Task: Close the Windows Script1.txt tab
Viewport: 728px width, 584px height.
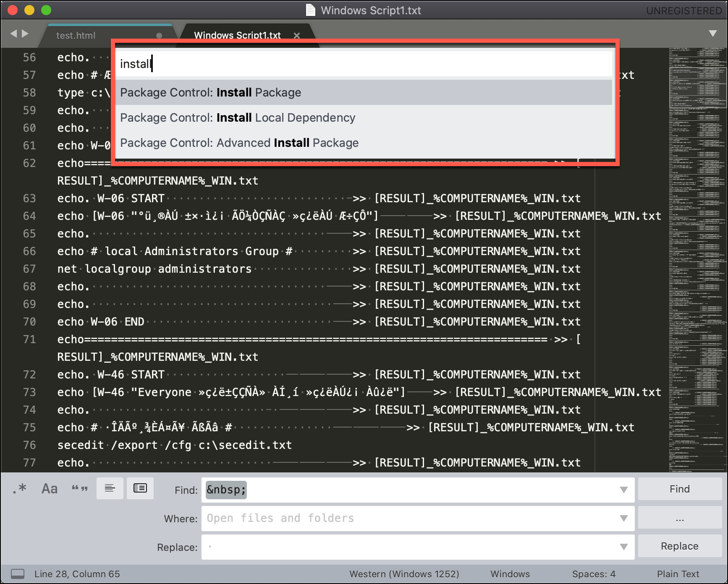Action: click(x=297, y=36)
